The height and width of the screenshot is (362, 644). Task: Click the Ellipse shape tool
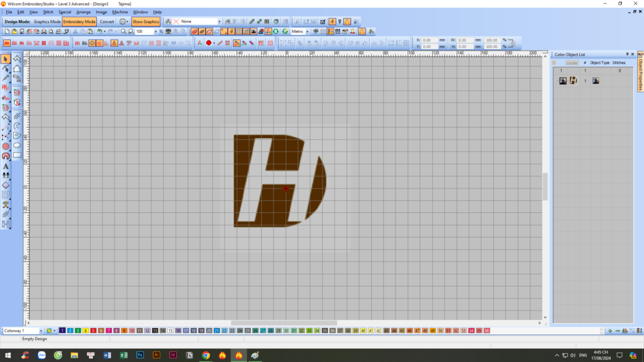(17, 146)
